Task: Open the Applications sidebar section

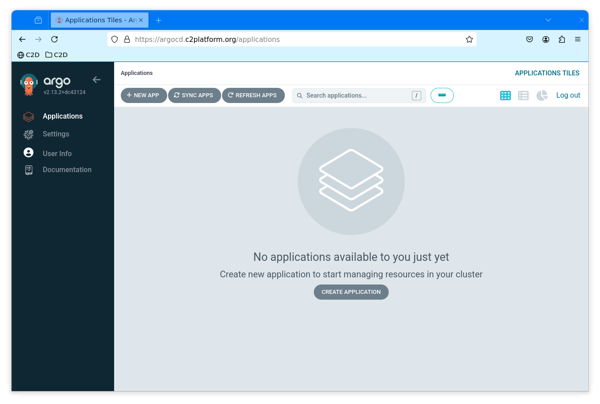Action: click(62, 116)
